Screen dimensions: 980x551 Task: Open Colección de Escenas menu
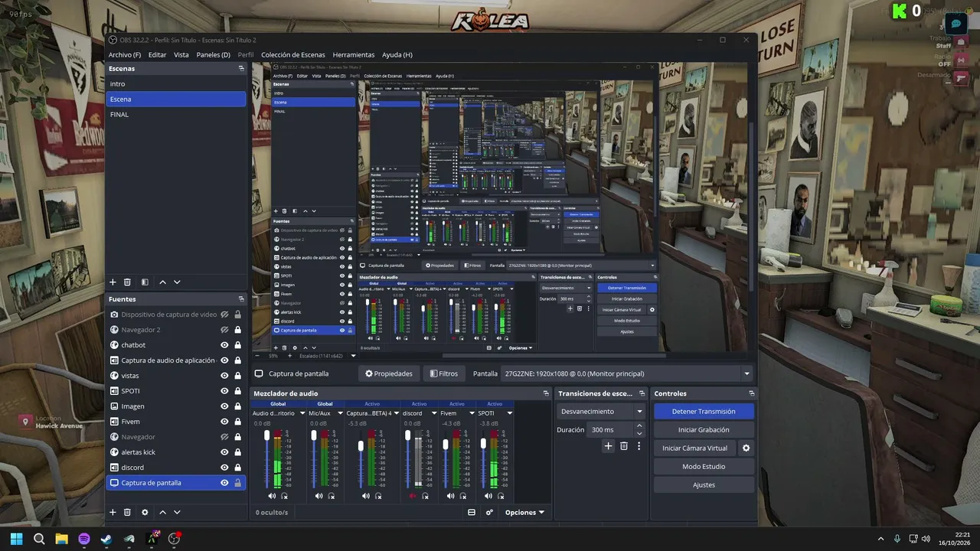293,55
